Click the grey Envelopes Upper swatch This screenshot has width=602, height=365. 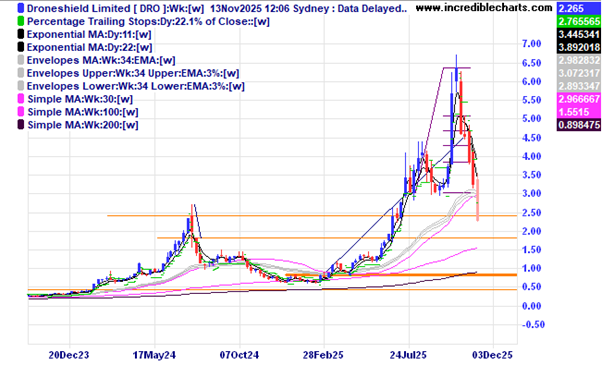[x=21, y=73]
